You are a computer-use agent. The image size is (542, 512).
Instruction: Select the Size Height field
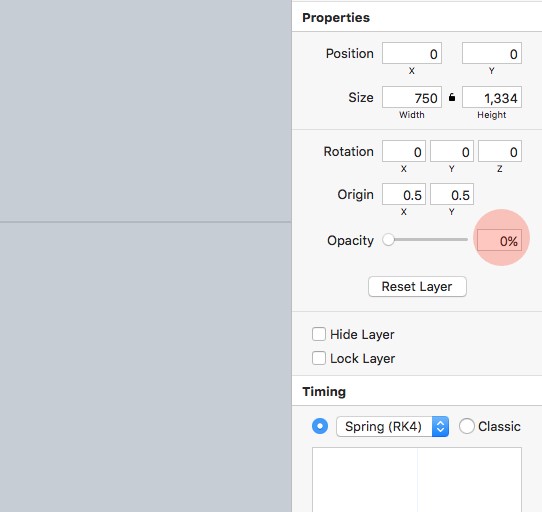coord(492,97)
